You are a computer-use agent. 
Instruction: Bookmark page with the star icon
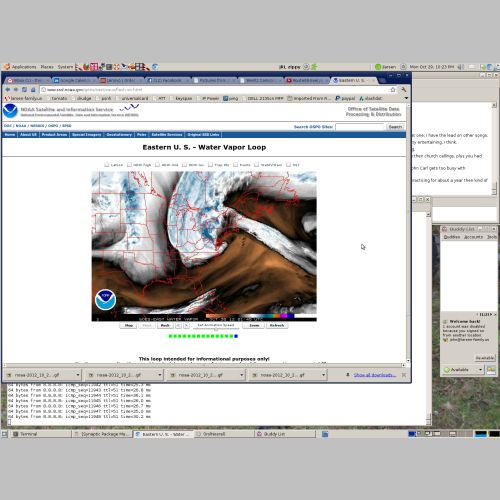(x=393, y=89)
